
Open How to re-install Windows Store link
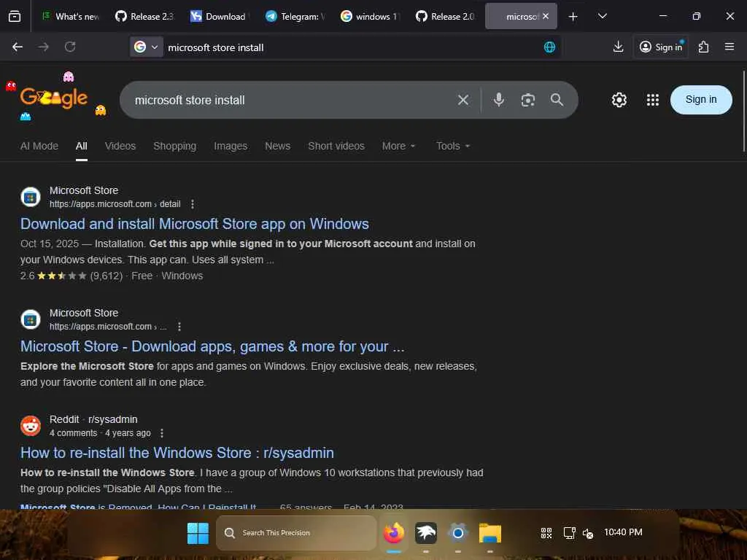point(177,453)
